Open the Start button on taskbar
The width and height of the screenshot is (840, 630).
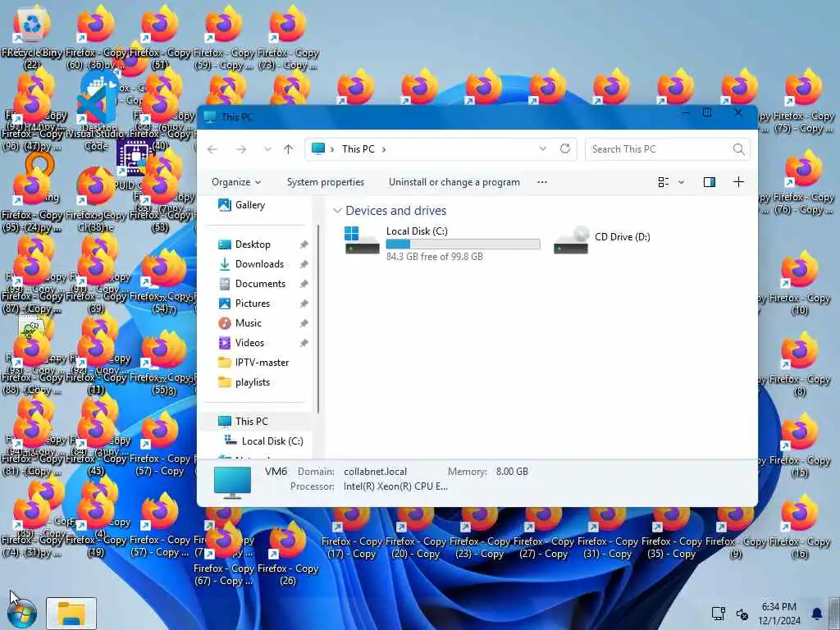[22, 614]
